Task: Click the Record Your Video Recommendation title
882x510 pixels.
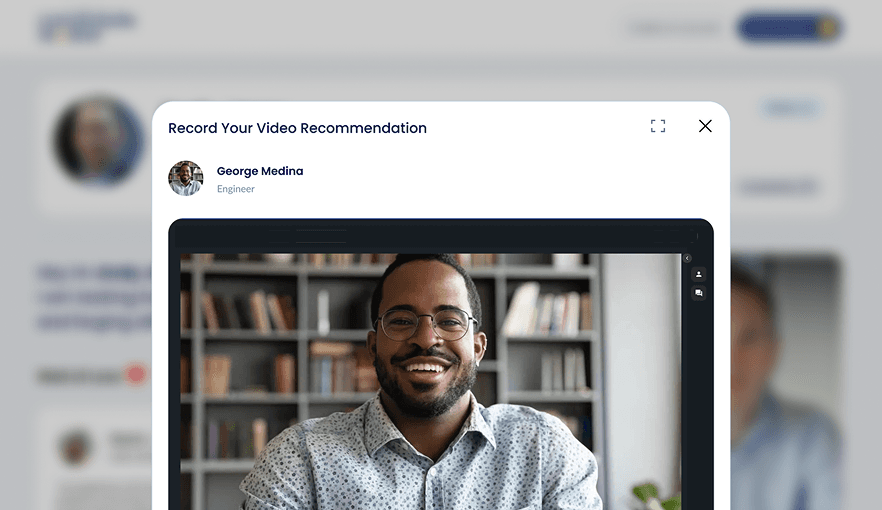Action: click(x=297, y=128)
